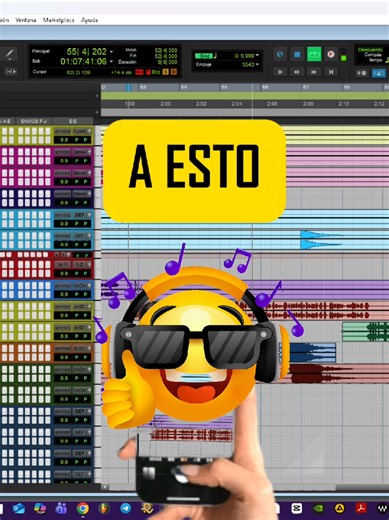This screenshot has height=520, width=389.
Task: Open the Empuje nudge value dropdown
Action: pos(257,64)
